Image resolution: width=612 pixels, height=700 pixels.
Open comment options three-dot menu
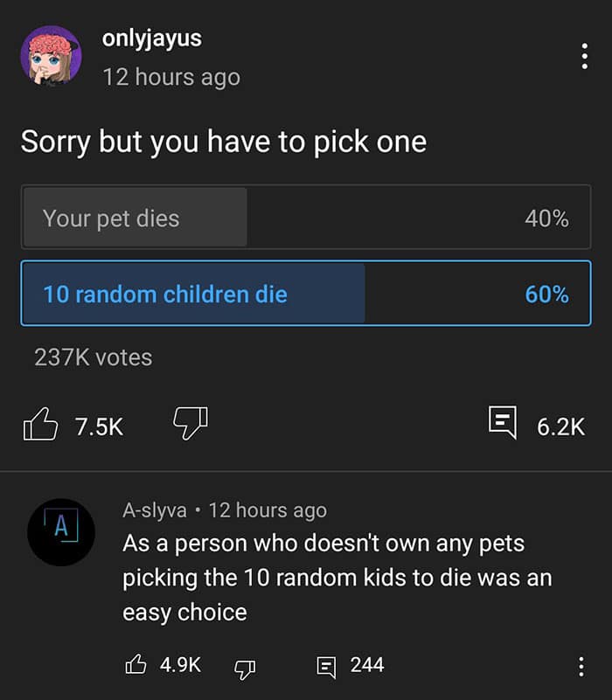[581, 666]
